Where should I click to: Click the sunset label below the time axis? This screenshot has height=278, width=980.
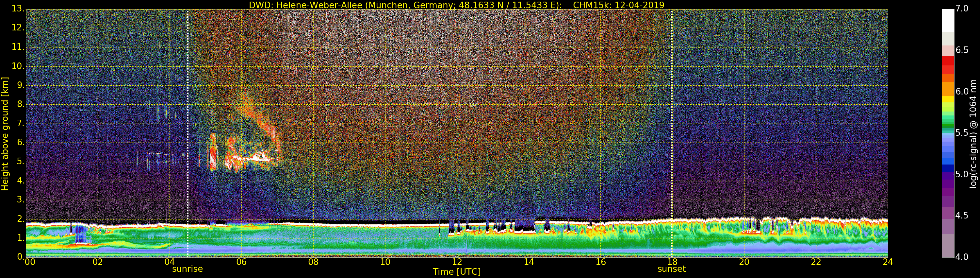[x=672, y=269]
